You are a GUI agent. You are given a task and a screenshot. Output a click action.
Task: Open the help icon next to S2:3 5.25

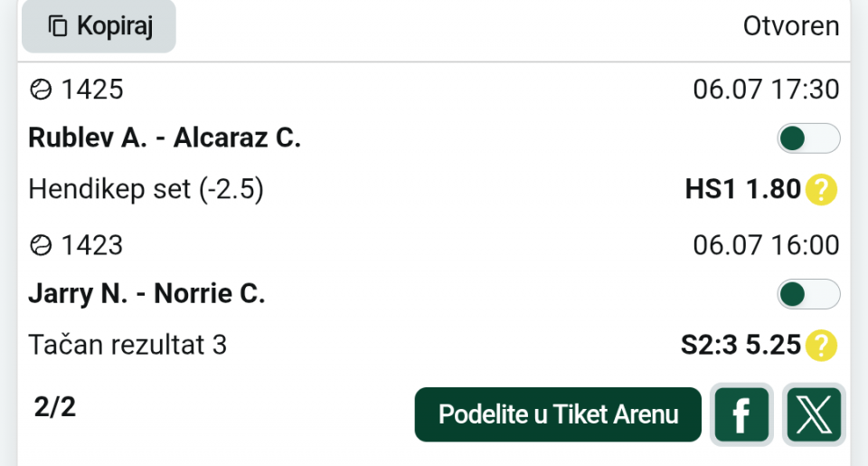[x=822, y=346]
